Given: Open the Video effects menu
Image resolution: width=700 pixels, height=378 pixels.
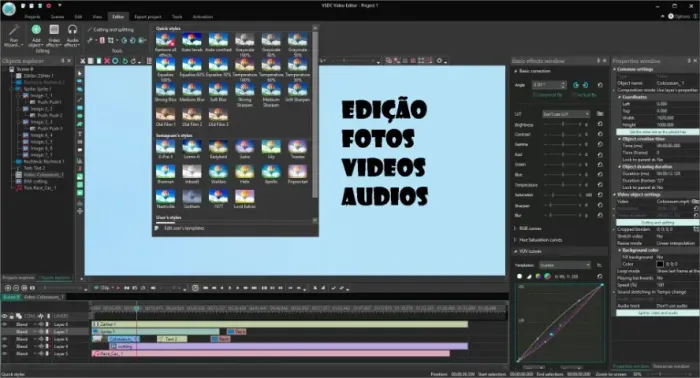Looking at the screenshot, I should (54, 35).
